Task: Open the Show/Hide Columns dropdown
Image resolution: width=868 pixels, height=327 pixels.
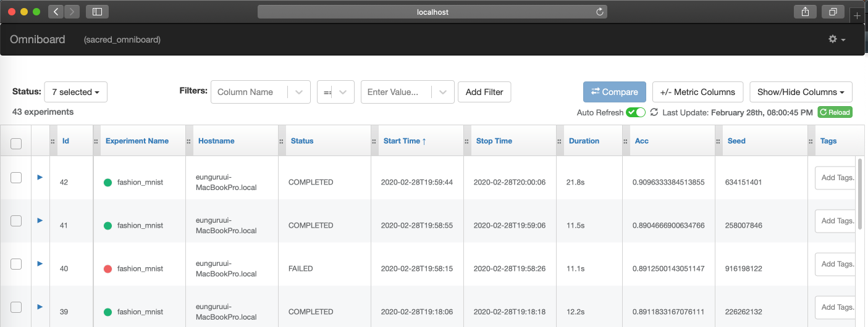Action: [x=801, y=92]
